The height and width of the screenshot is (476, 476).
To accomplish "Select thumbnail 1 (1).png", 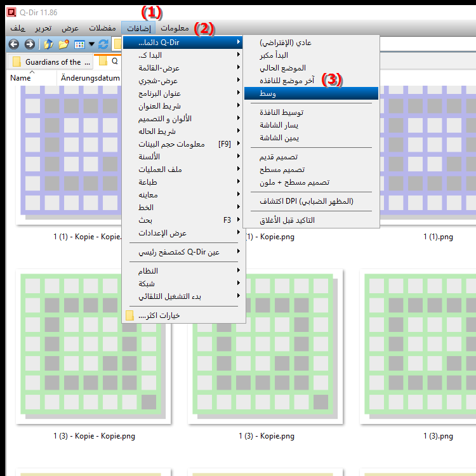I will click(428, 155).
